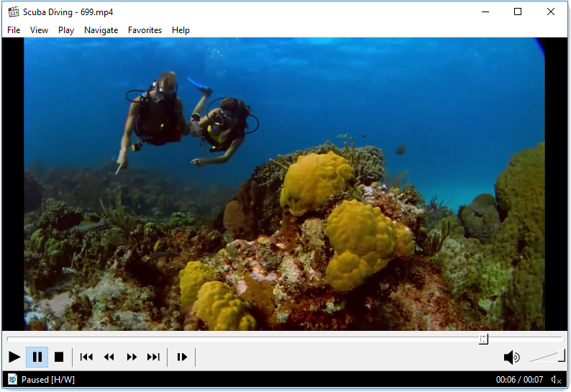Click the status bar file icon
Screen dimensions: 571x392
(12, 380)
